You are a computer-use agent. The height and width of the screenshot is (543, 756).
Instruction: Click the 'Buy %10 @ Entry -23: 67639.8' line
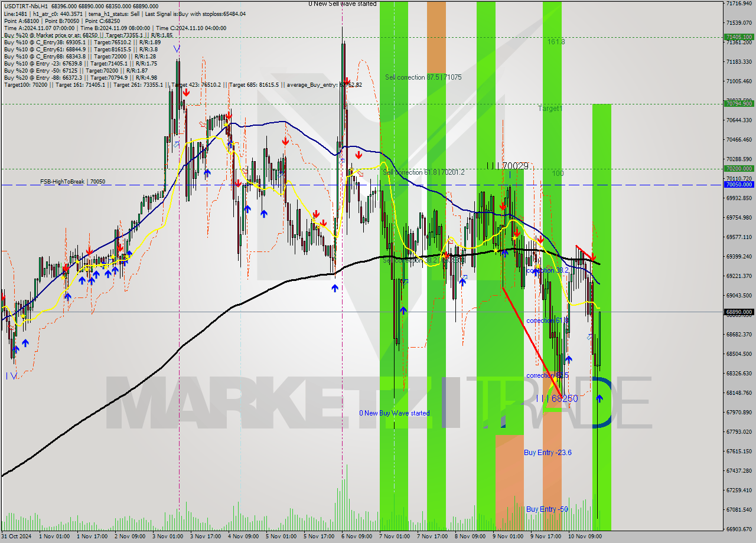(x=80, y=63)
